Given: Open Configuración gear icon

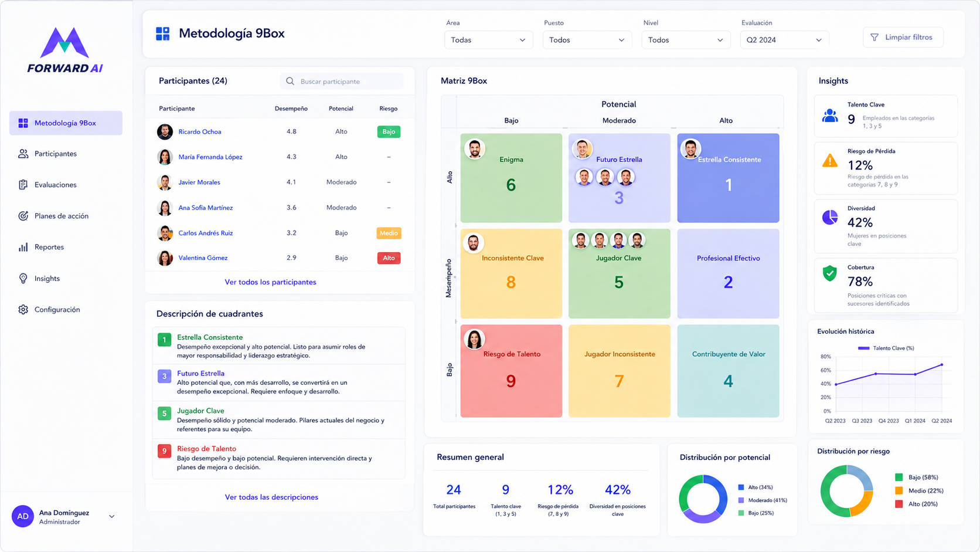Looking at the screenshot, I should coord(23,310).
